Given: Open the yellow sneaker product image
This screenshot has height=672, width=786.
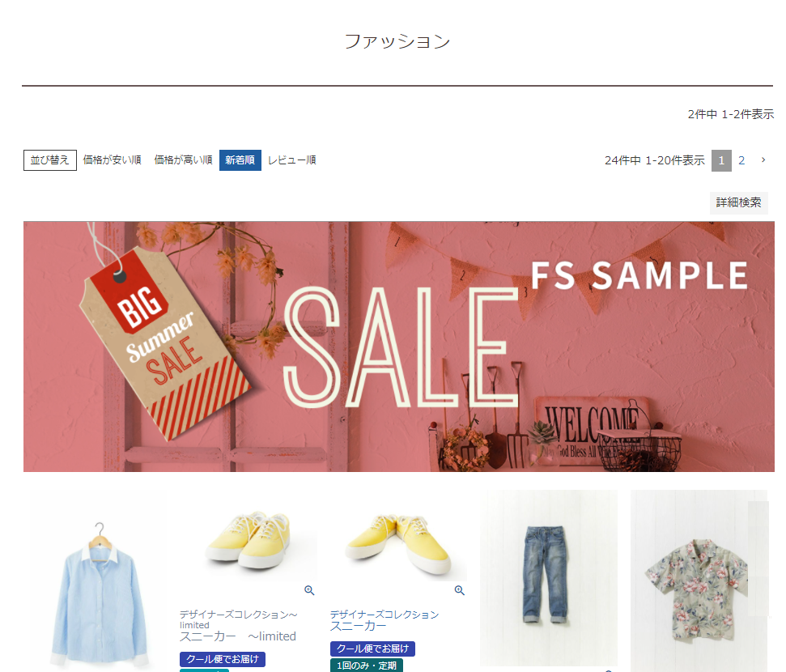Looking at the screenshot, I should point(398,537).
